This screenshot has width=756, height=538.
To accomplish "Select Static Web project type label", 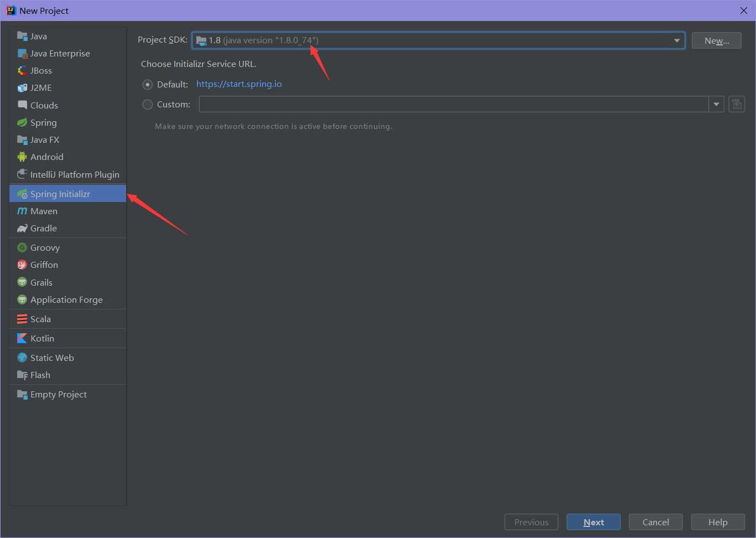I will [52, 358].
